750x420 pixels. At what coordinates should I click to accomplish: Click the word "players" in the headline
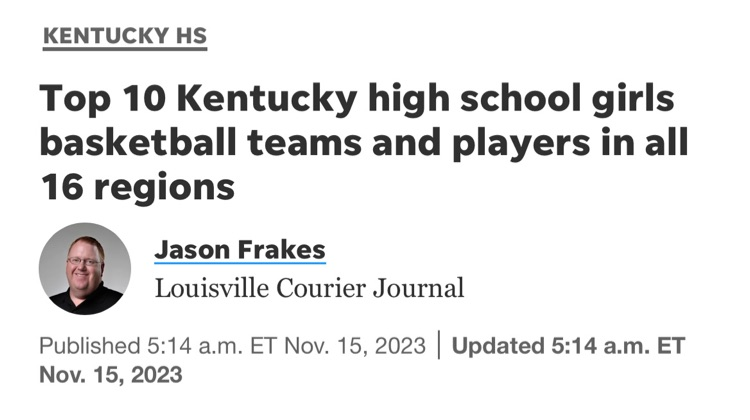click(540, 142)
